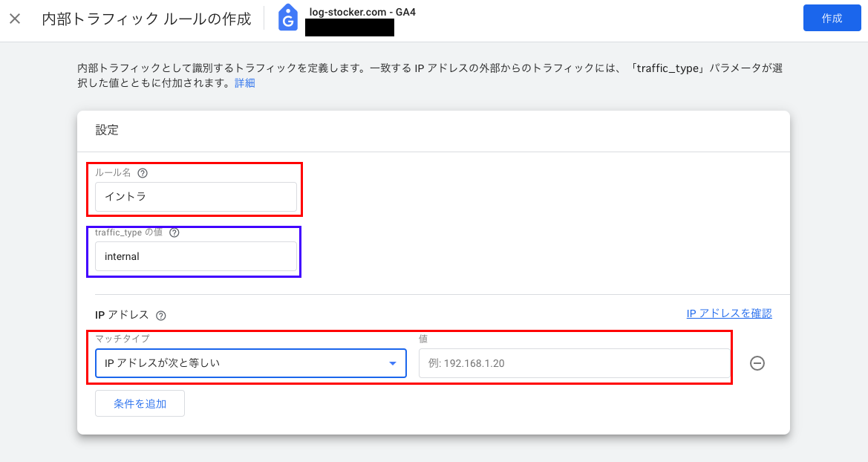Viewport: 868px width, 462px height.
Task: Show help for the IP アドレス section
Action: [160, 316]
